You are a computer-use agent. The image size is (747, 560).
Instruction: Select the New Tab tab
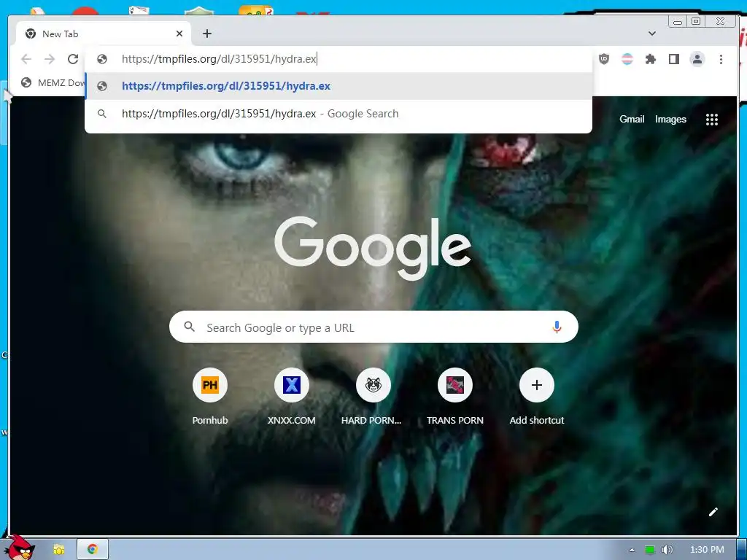(104, 34)
